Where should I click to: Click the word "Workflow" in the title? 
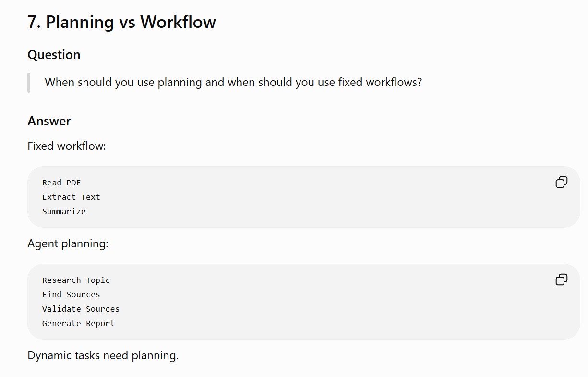point(178,22)
